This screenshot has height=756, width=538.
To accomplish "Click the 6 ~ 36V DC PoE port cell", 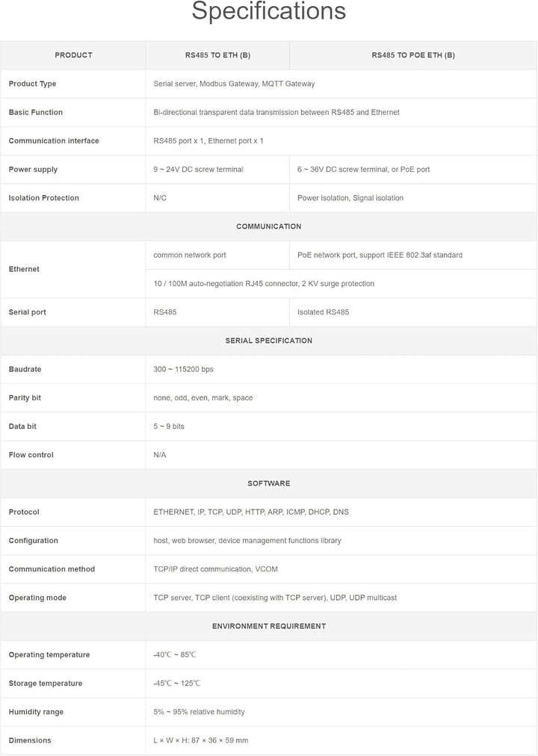I will tap(363, 170).
